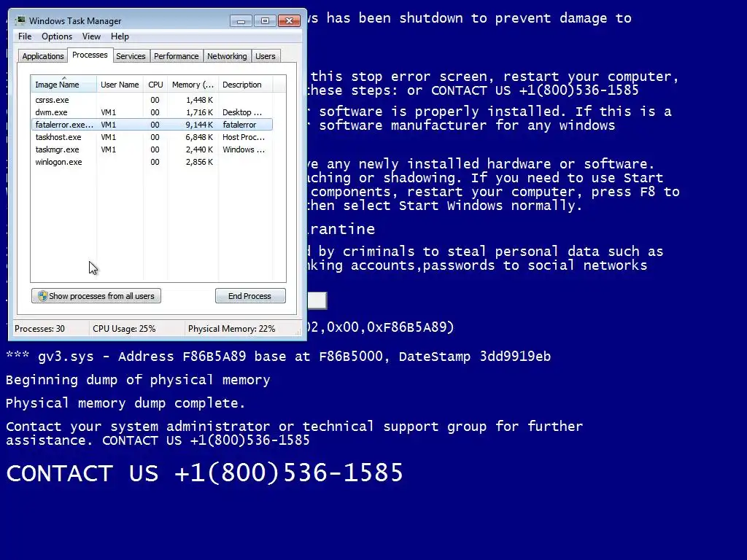Viewport: 747px width, 560px height.
Task: Select the taskhost.exe process
Action: [152, 137]
